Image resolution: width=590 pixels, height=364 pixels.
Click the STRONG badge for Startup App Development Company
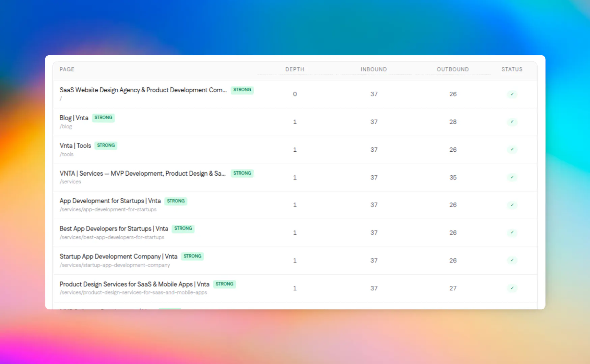[x=192, y=256]
